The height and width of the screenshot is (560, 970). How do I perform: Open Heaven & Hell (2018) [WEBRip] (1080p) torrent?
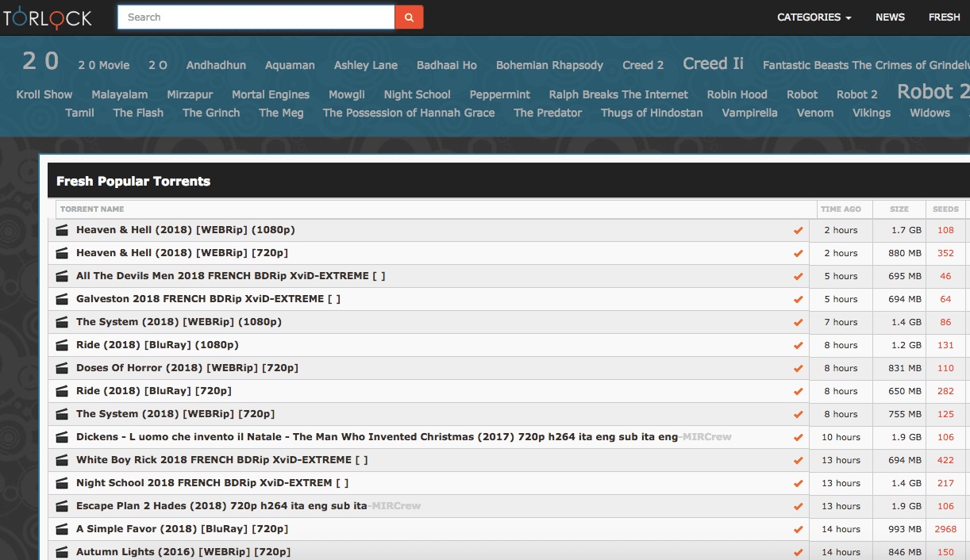pos(186,230)
